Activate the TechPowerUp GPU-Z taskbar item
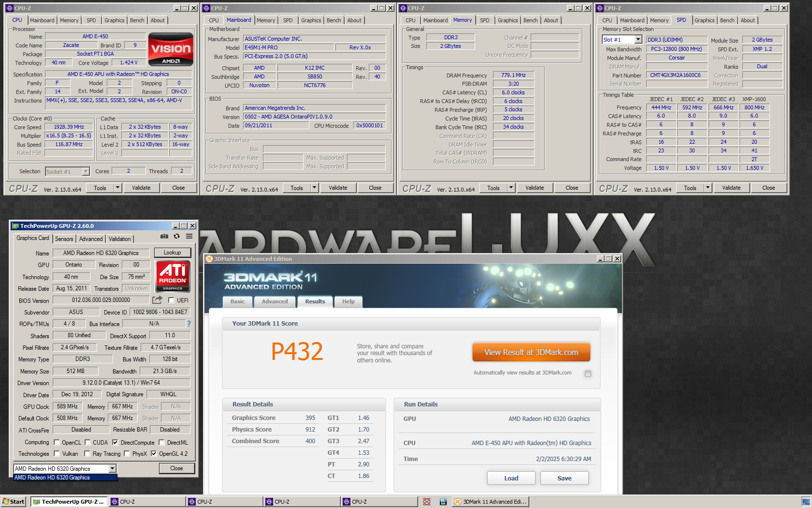Screen dimensions: 812x508 [69, 502]
